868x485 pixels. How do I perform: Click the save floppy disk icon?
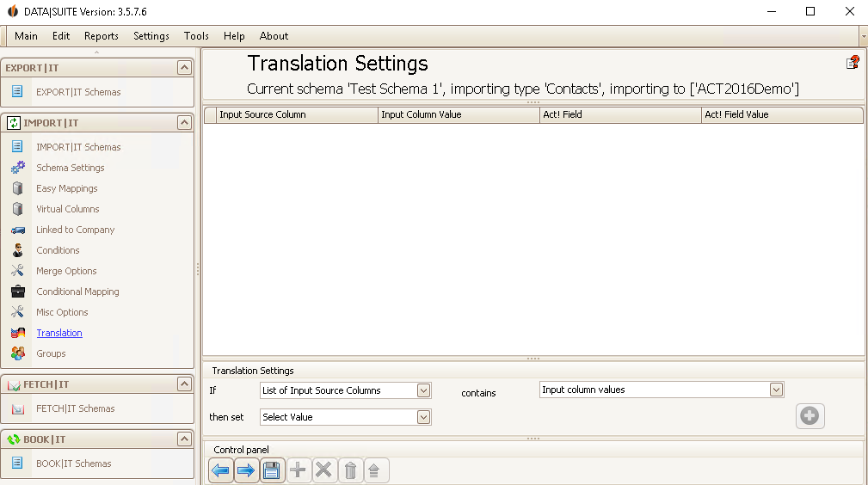[272, 470]
